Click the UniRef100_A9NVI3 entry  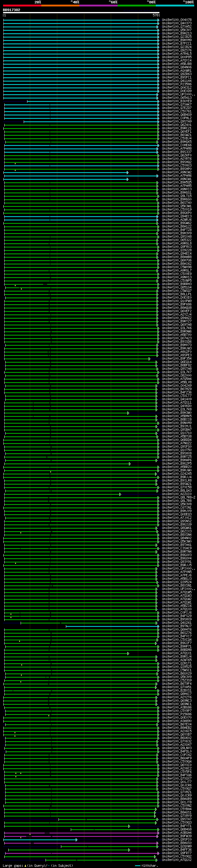point(177,189)
